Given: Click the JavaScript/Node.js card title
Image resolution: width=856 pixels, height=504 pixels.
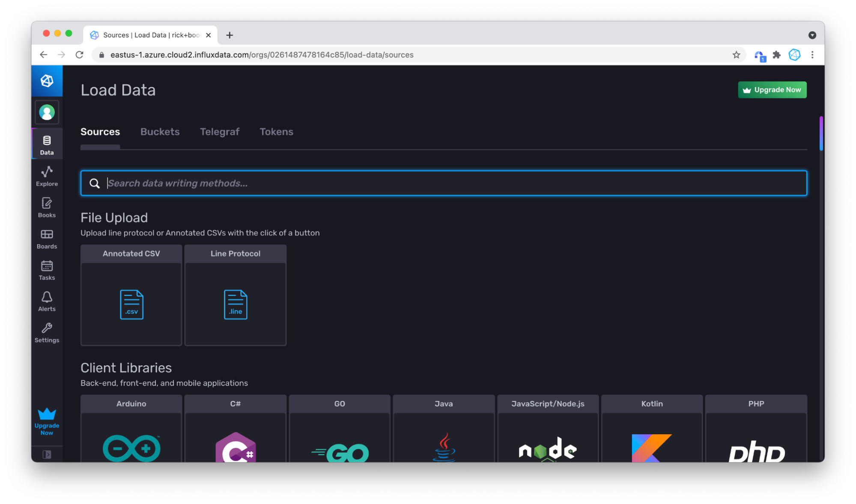Looking at the screenshot, I should point(548,403).
